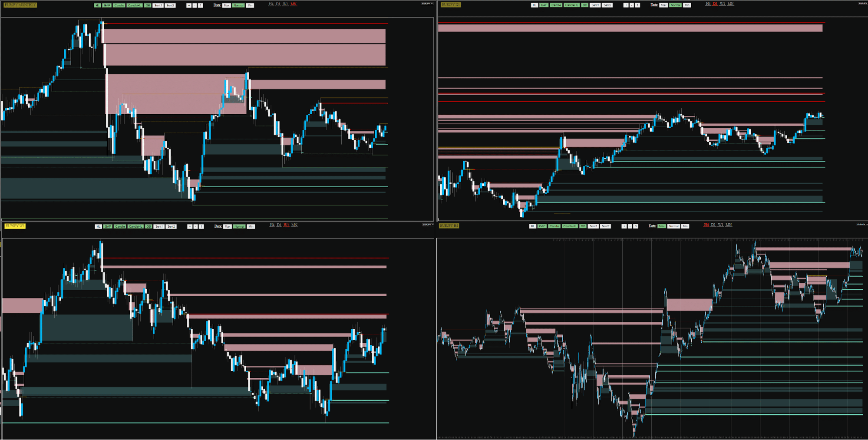Switch the D1 chart to W1 timeframe
Image resolution: width=868 pixels, height=440 pixels.
coord(722,4)
